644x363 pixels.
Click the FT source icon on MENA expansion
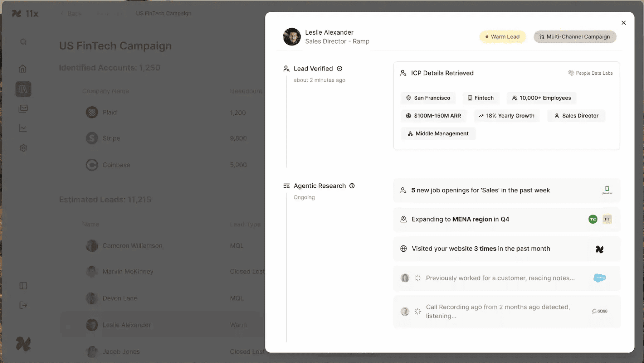click(x=607, y=219)
